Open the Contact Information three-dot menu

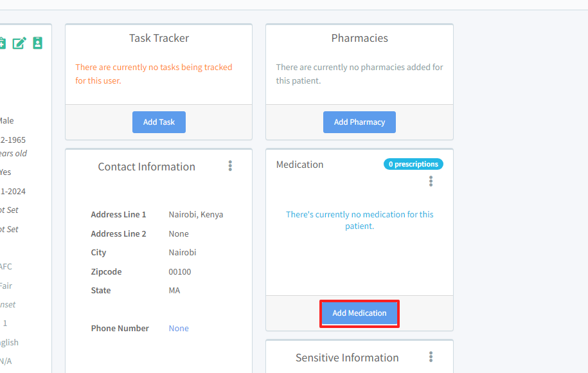(230, 166)
